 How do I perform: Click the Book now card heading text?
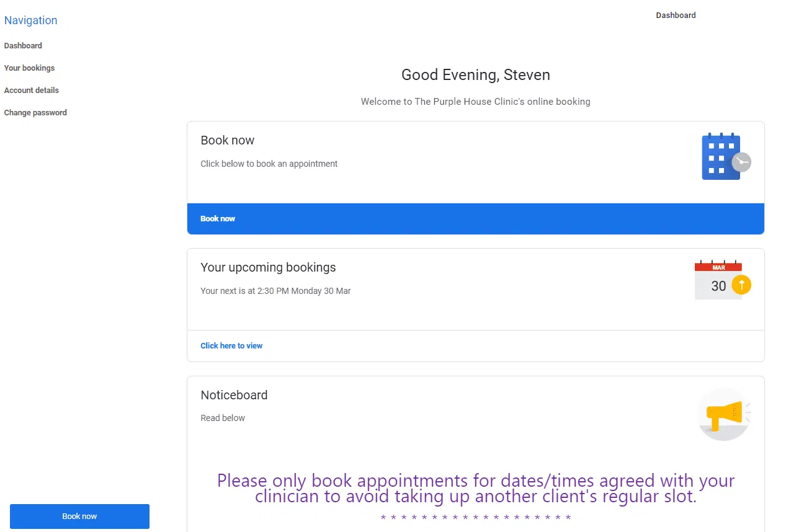(227, 141)
